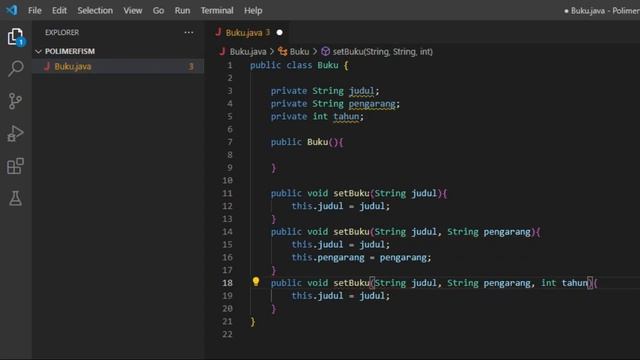Click setBuku method name on line 18
Viewport: 640px width, 360px height.
point(351,283)
